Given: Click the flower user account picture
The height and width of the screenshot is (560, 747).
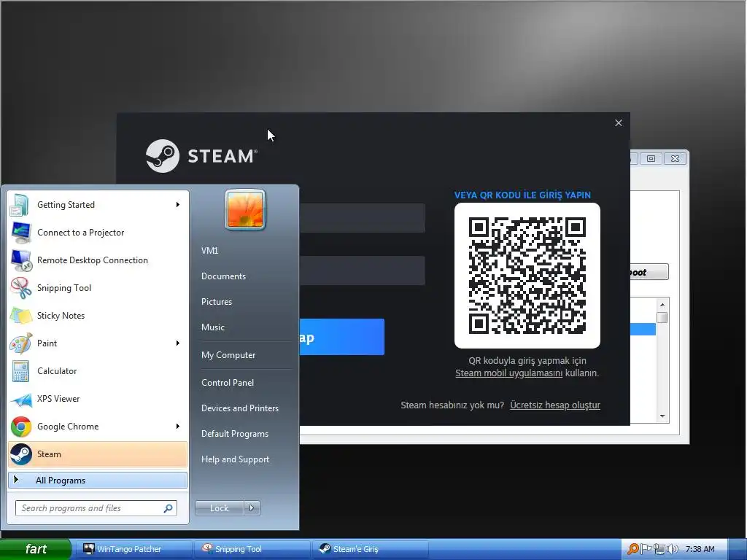Looking at the screenshot, I should click(245, 209).
